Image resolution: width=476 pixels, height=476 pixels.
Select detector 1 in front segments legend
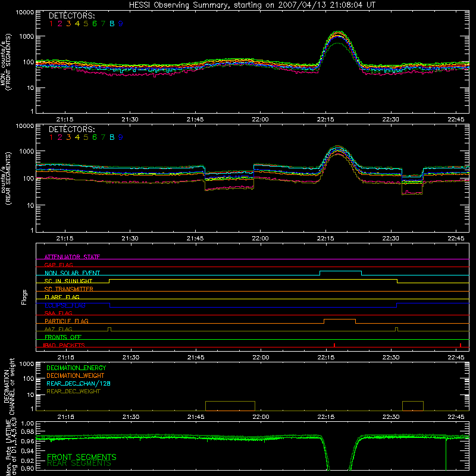coord(51,24)
